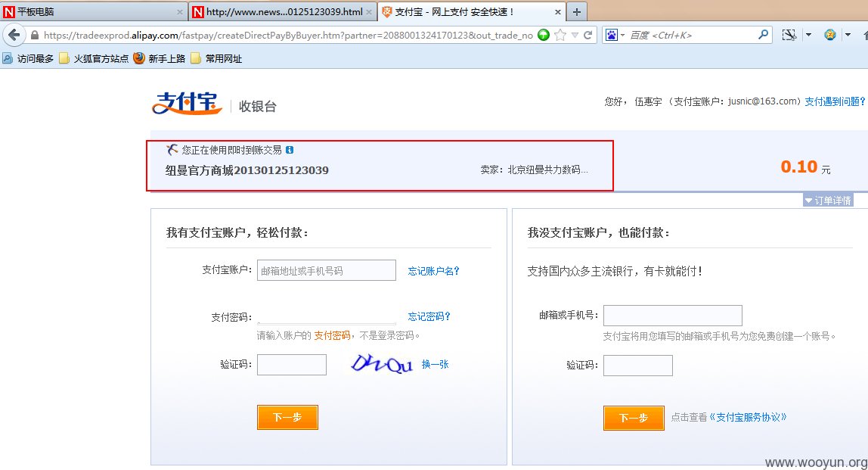Screen dimensions: 868x470
Task: Close the 支付宝 tab
Action: pyautogui.click(x=557, y=11)
